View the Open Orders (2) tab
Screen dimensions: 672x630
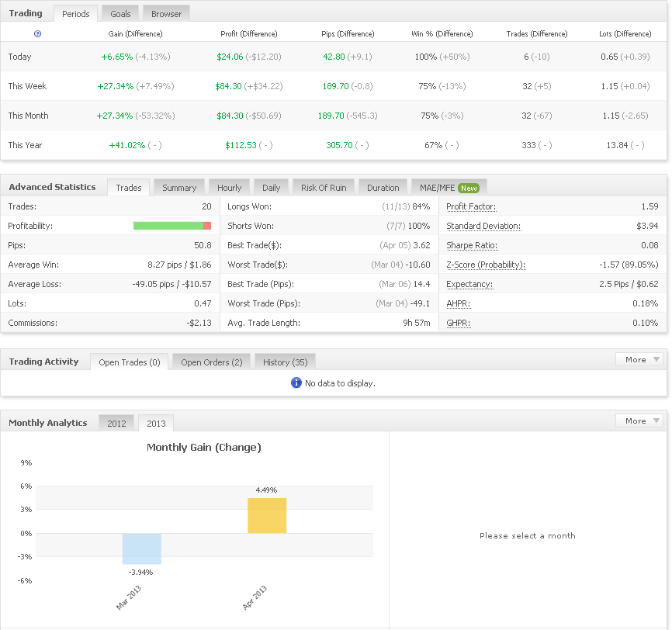(x=211, y=362)
